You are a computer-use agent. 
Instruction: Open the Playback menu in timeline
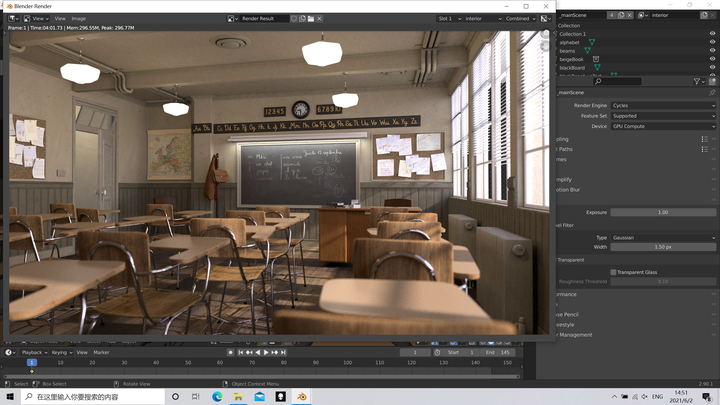tap(34, 353)
